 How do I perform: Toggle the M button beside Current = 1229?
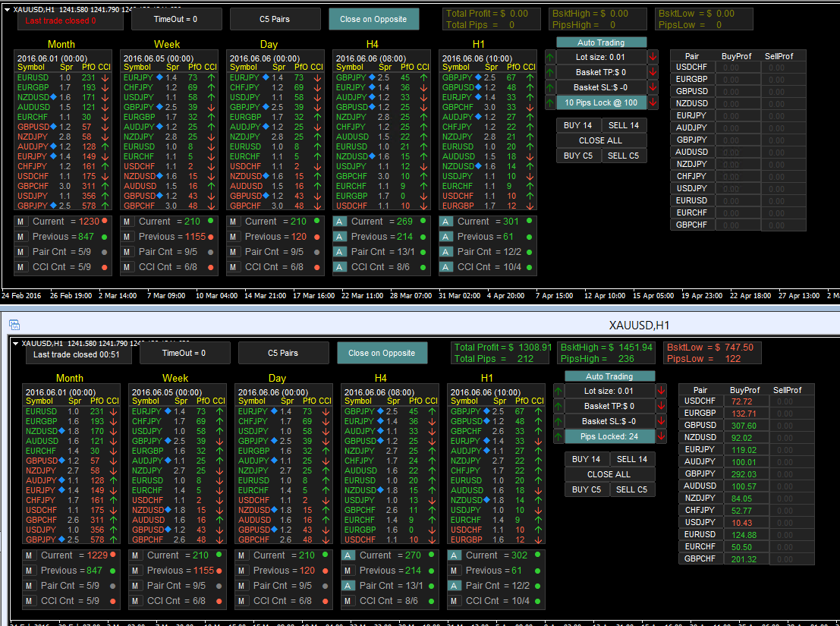coord(30,556)
